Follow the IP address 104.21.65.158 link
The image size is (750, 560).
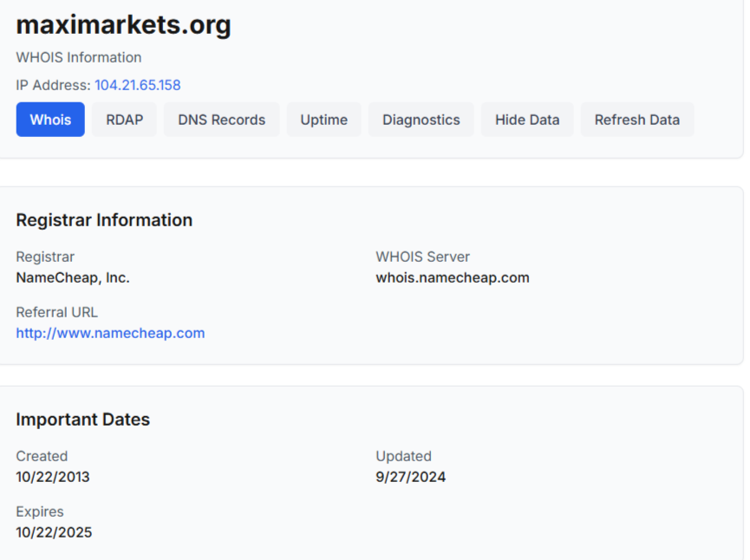click(137, 85)
